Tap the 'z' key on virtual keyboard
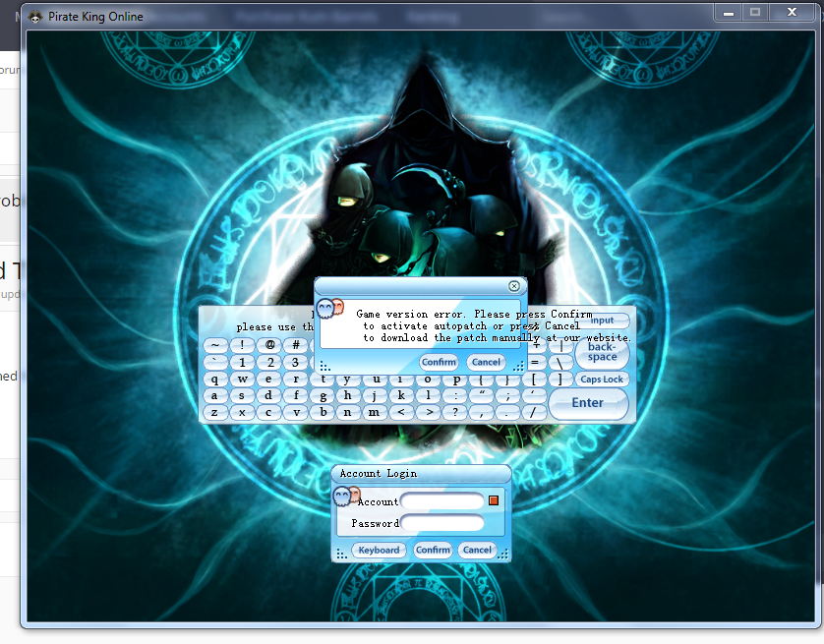The width and height of the screenshot is (824, 644). point(215,412)
